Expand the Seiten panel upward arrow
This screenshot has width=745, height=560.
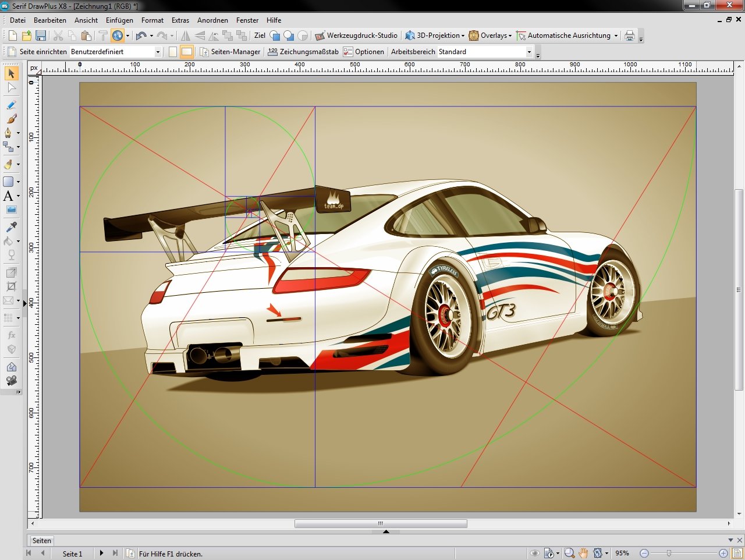[x=386, y=531]
